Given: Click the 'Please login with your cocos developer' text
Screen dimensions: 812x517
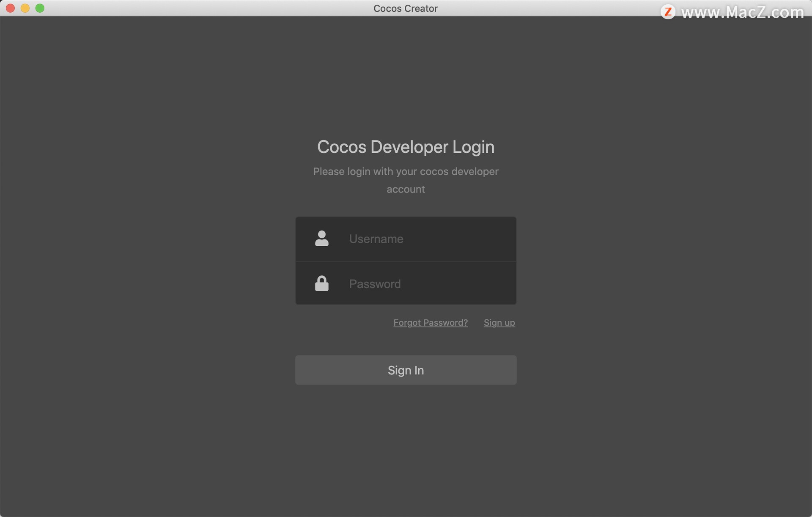Looking at the screenshot, I should (406, 172).
